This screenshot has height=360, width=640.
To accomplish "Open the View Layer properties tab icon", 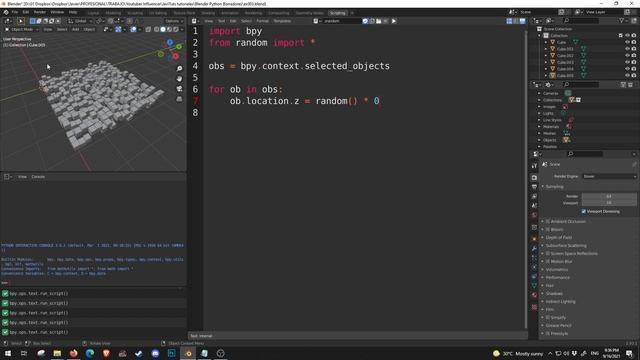I will point(534,196).
